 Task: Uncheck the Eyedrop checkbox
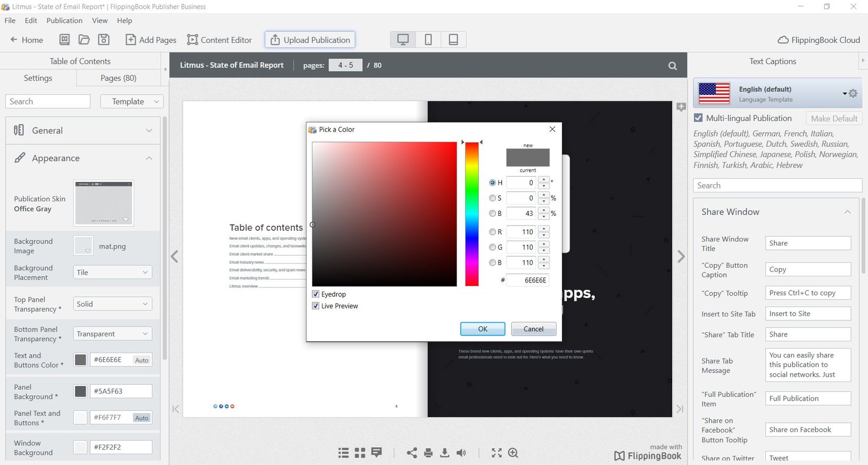click(x=316, y=294)
